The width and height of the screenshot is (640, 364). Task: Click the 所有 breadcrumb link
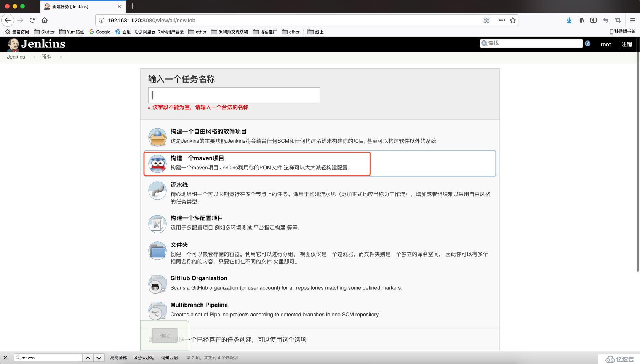46,57
